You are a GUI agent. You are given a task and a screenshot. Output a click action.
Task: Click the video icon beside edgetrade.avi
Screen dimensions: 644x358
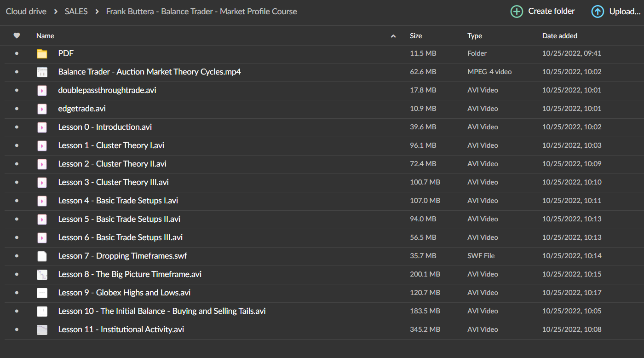(x=42, y=109)
